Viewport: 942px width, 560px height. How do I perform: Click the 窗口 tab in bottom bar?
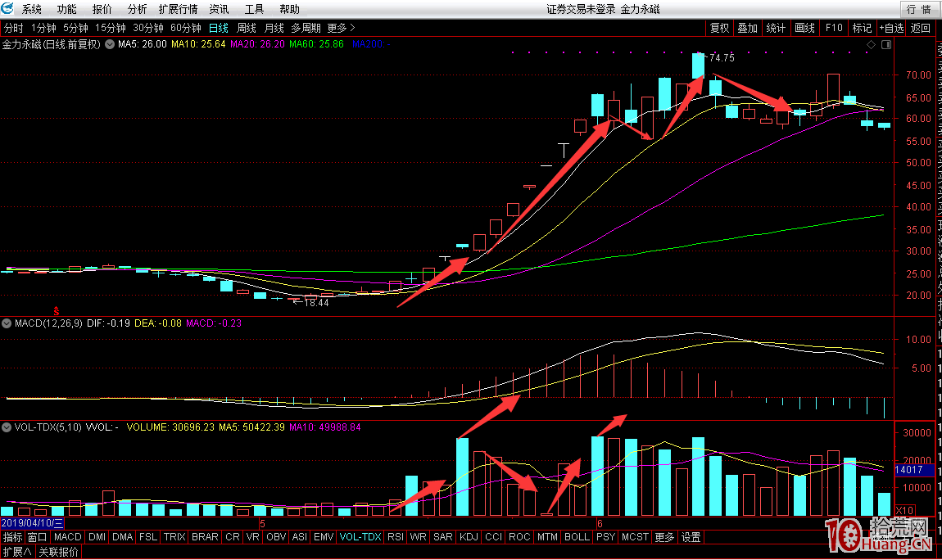[x=37, y=537]
